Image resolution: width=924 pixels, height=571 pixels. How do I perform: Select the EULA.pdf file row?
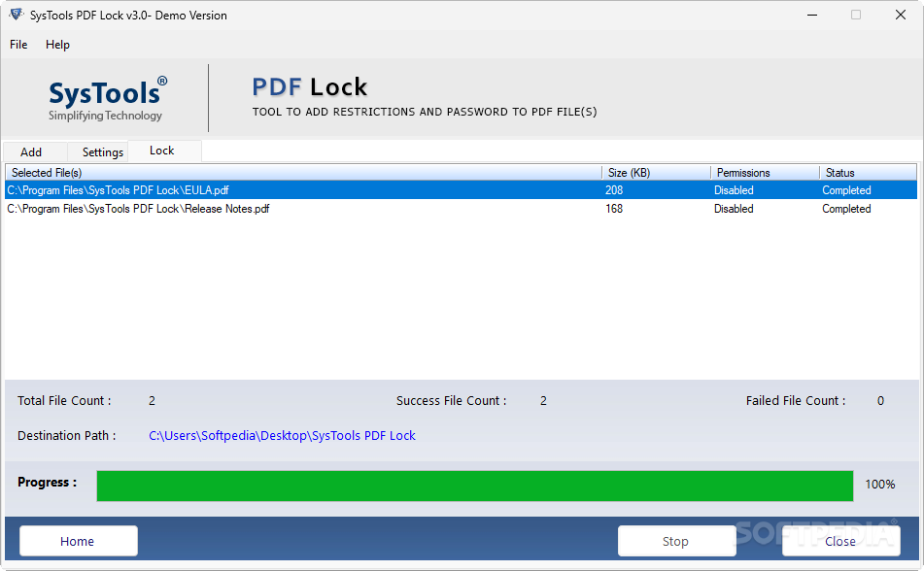click(x=461, y=190)
